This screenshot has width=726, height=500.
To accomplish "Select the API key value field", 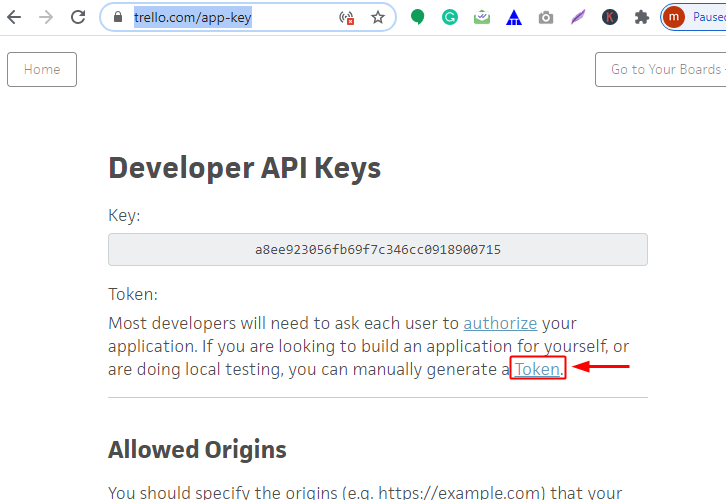I will 378,250.
